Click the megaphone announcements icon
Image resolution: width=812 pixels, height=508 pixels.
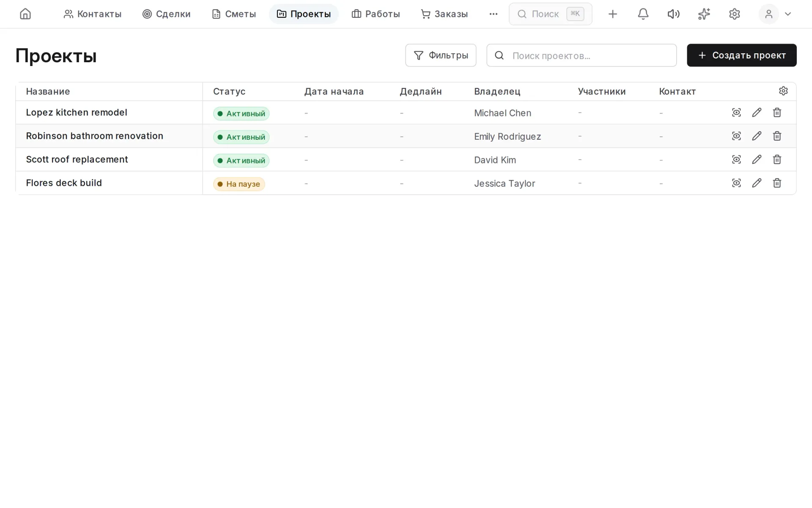pyautogui.click(x=673, y=14)
